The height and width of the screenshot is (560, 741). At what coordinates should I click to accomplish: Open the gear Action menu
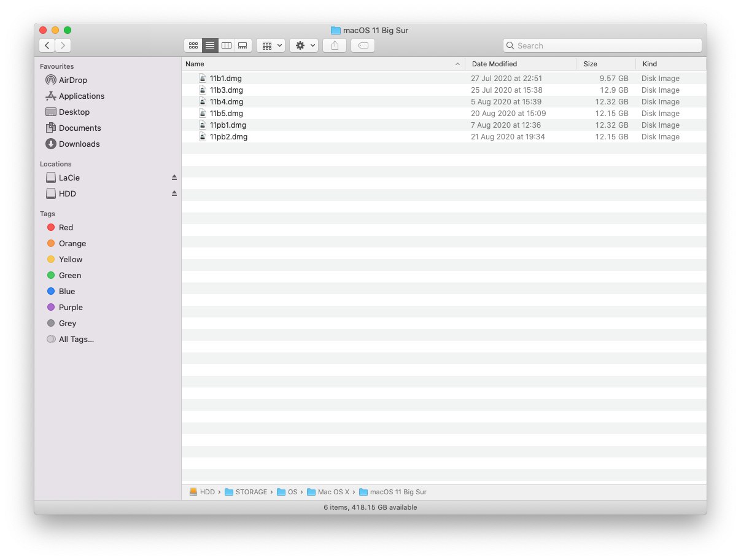coord(304,45)
